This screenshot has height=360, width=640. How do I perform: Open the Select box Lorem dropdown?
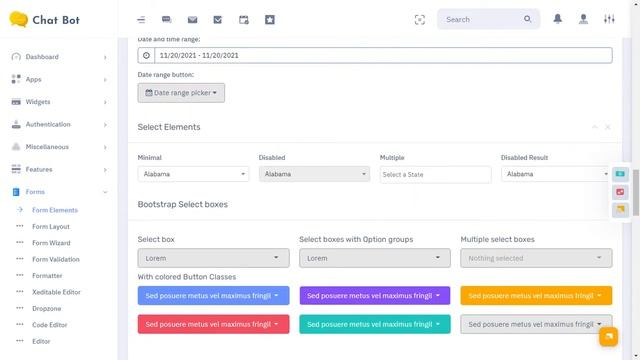213,258
